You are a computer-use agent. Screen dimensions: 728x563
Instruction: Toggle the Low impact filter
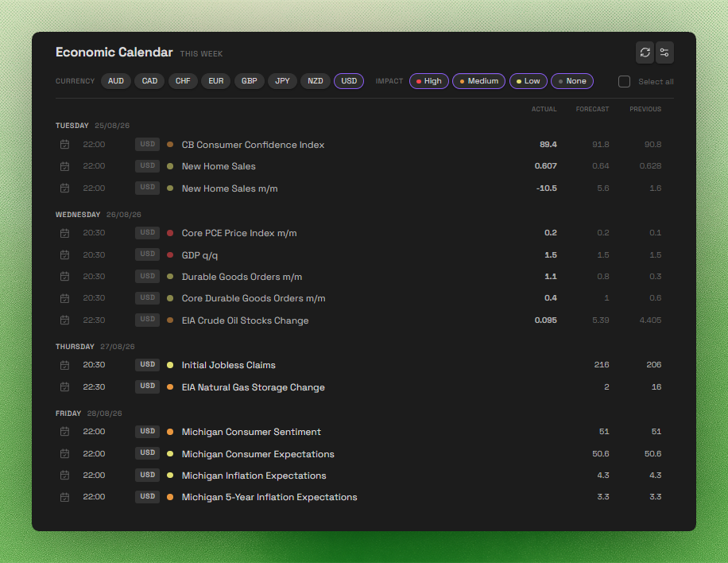click(x=529, y=81)
